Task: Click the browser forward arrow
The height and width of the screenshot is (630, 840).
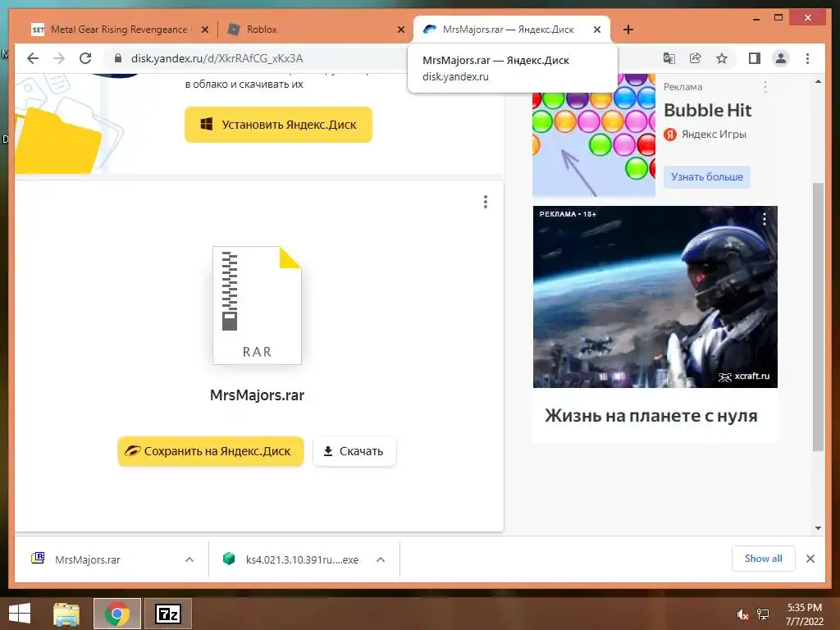Action: point(59,58)
